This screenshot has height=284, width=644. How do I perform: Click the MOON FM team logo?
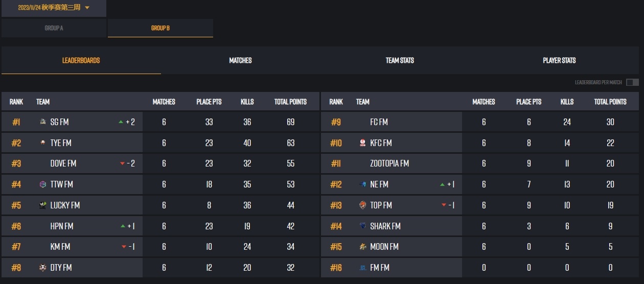tap(363, 247)
